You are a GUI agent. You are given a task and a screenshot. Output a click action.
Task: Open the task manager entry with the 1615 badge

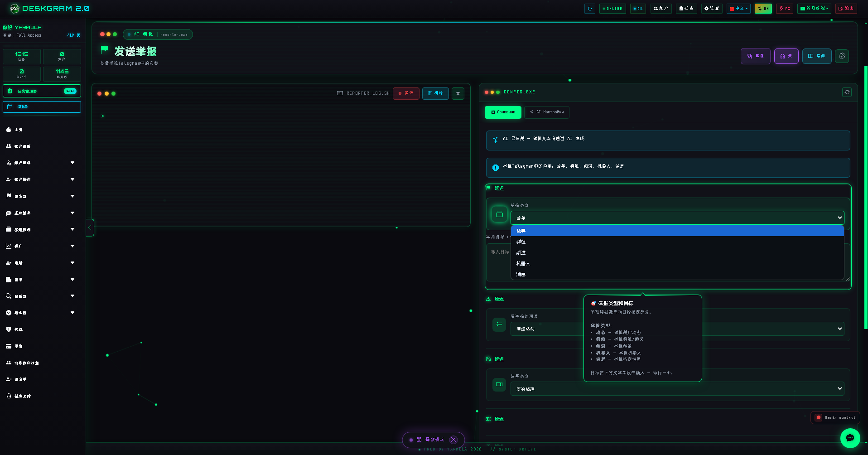click(x=42, y=91)
